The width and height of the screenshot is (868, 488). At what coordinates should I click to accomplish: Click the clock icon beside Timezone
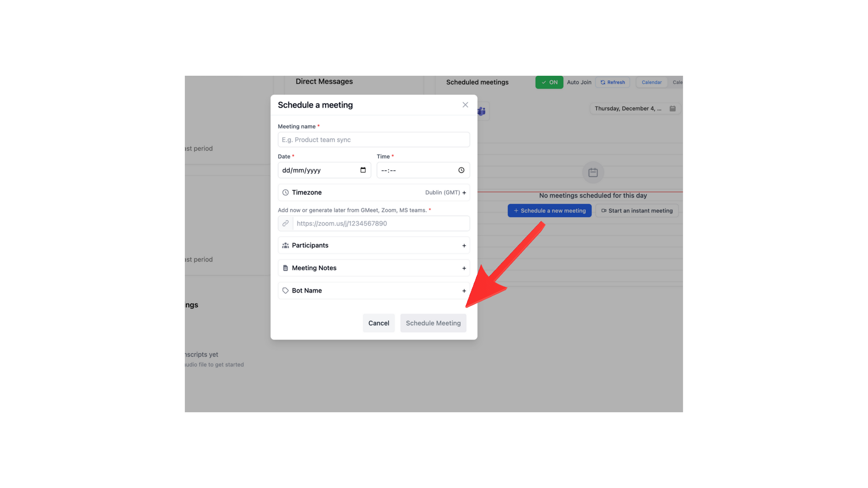click(x=285, y=192)
